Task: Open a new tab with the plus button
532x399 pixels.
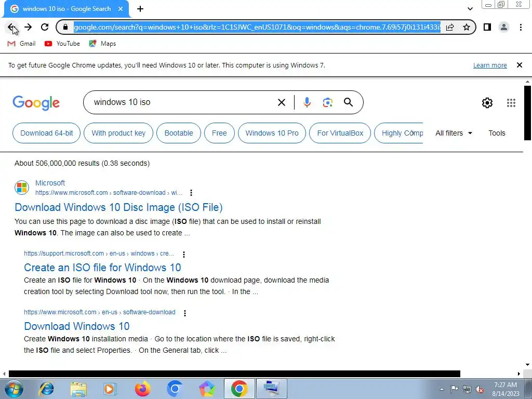Action: pos(140,9)
